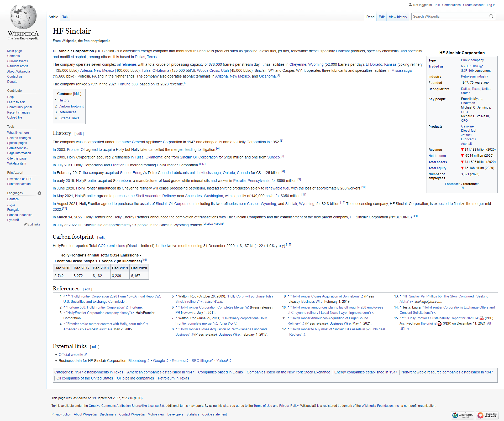Click the Fortune 500 link
This screenshot has width=504, height=421.
point(128,84)
